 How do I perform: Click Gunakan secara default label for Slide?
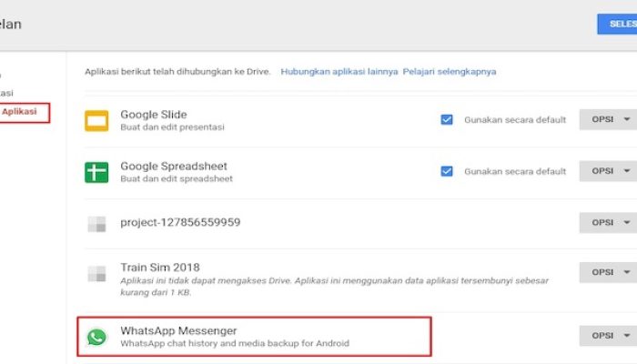[515, 120]
